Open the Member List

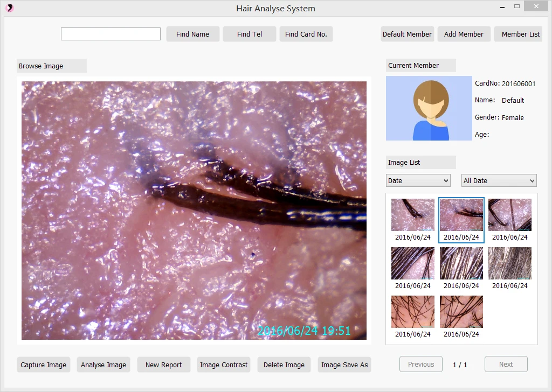click(x=518, y=34)
